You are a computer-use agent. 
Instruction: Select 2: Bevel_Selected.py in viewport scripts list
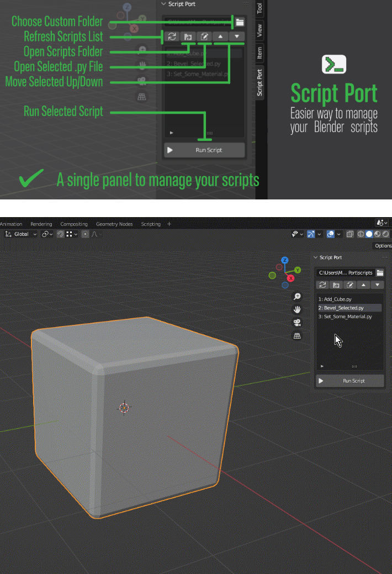pos(349,308)
